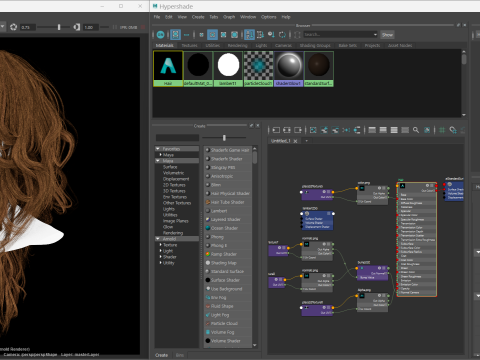Click input connections icon in graph toolbar
The image size is (480, 360).
(276, 130)
